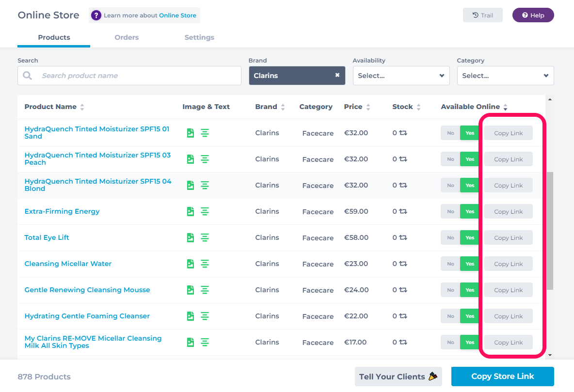Screen dimensions: 574x392
Task: Click the 878 Products count text
Action: pyautogui.click(x=44, y=376)
